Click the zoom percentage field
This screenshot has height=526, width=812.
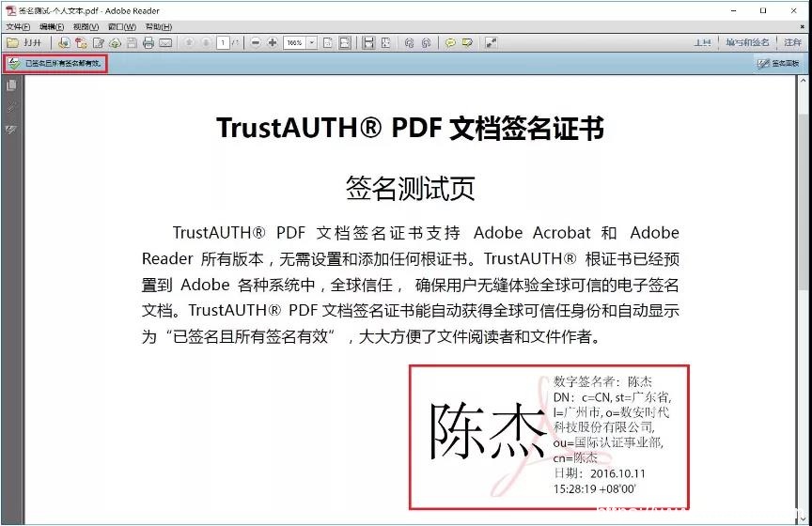pos(295,43)
